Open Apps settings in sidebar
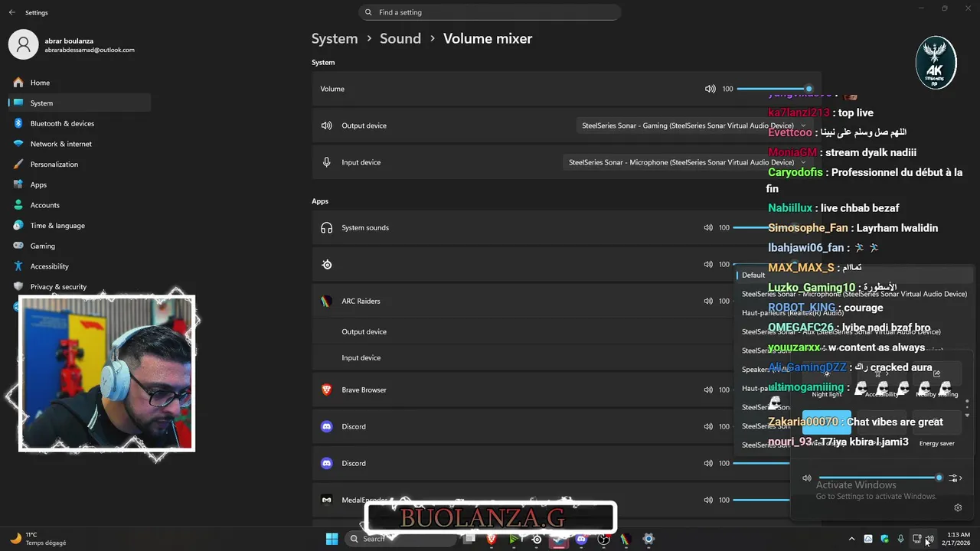The height and width of the screenshot is (551, 980). [x=80, y=184]
